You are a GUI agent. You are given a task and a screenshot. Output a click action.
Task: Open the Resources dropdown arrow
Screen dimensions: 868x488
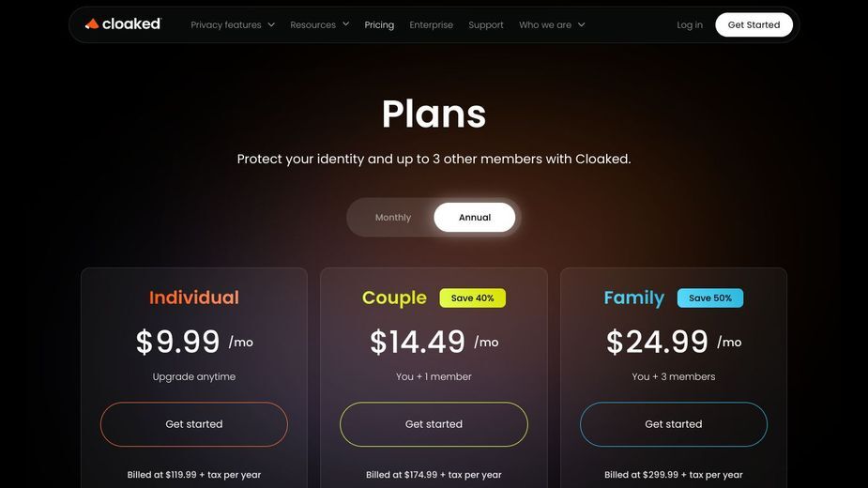pyautogui.click(x=346, y=23)
